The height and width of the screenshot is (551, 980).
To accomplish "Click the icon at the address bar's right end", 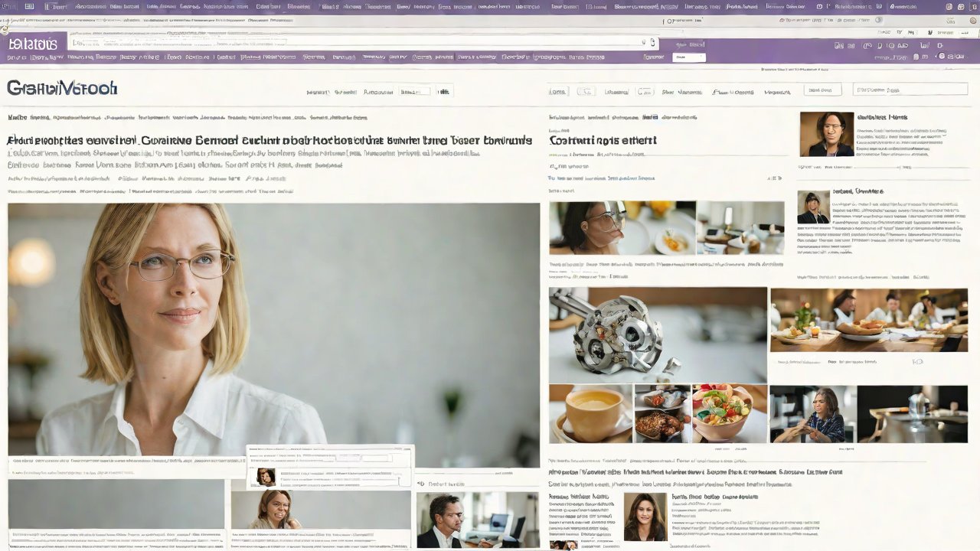I will click(x=652, y=43).
